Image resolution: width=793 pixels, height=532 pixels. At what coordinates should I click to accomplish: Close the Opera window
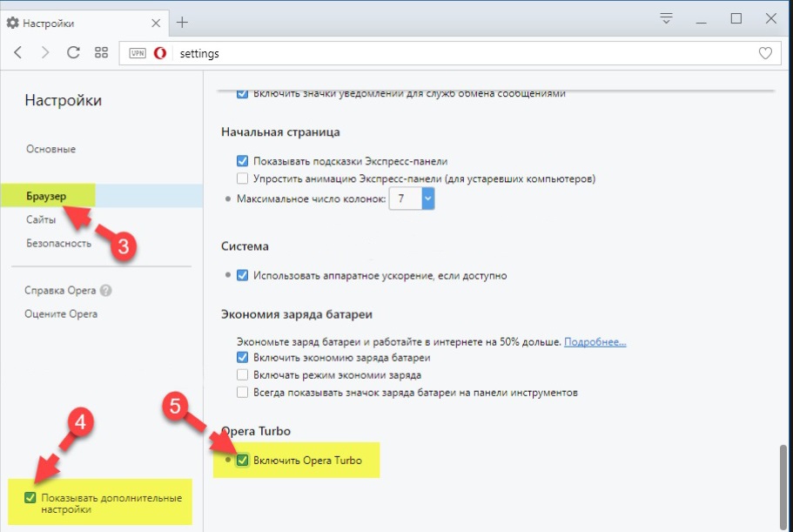[x=770, y=18]
